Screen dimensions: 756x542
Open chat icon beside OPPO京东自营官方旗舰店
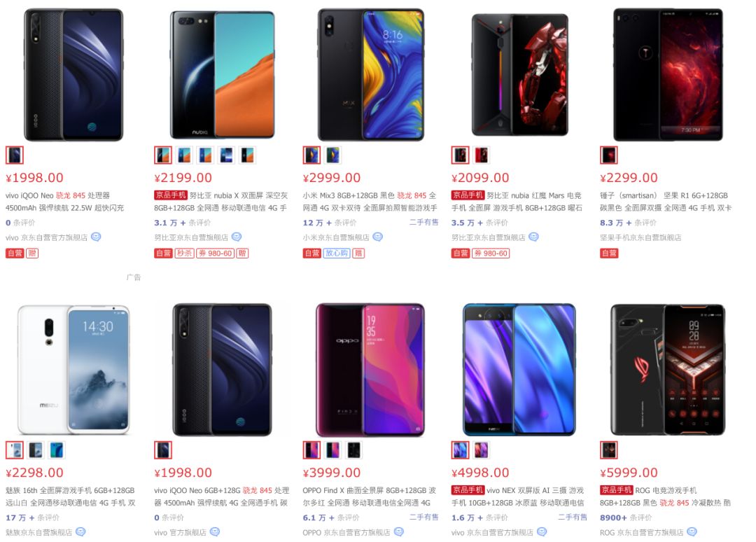point(399,531)
